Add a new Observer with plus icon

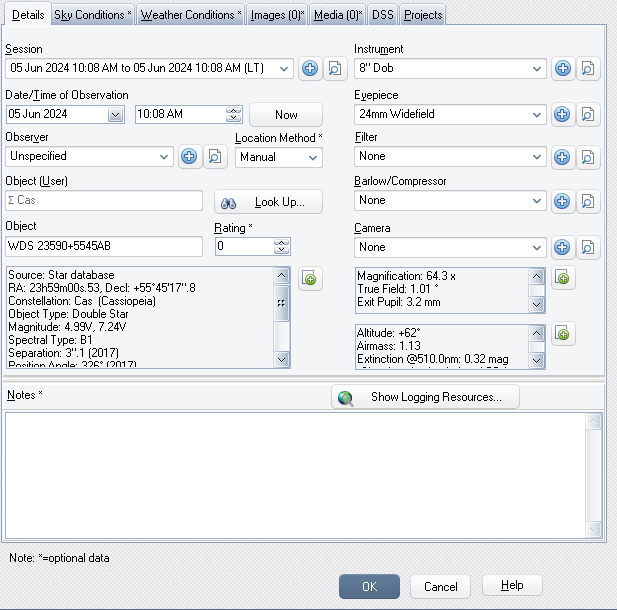click(189, 156)
